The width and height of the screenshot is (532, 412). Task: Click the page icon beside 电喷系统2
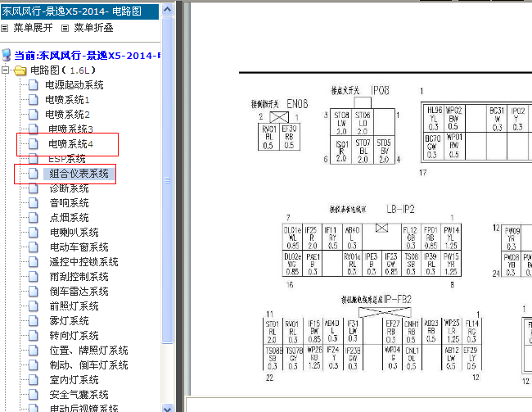coord(34,115)
